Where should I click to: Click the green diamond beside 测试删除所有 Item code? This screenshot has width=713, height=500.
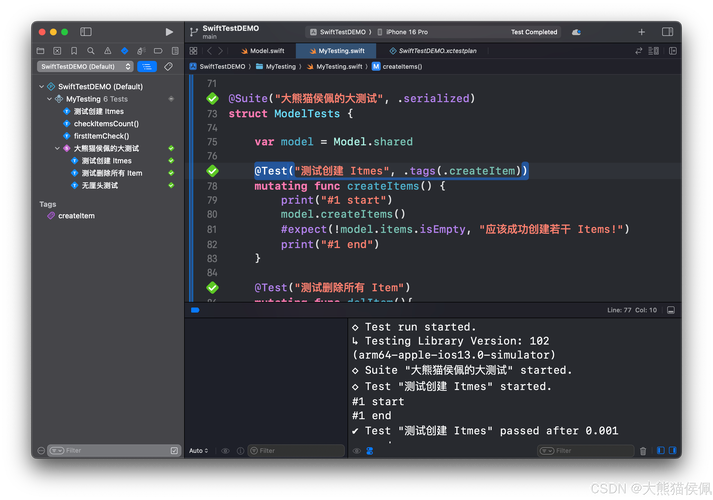212,287
